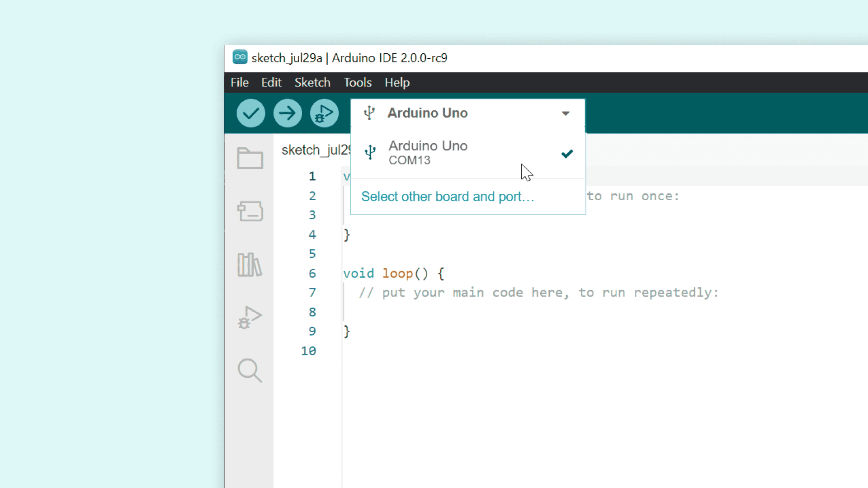Click the checkmark next to Arduino Uno COM13
The image size is (868, 488).
[x=567, y=154]
